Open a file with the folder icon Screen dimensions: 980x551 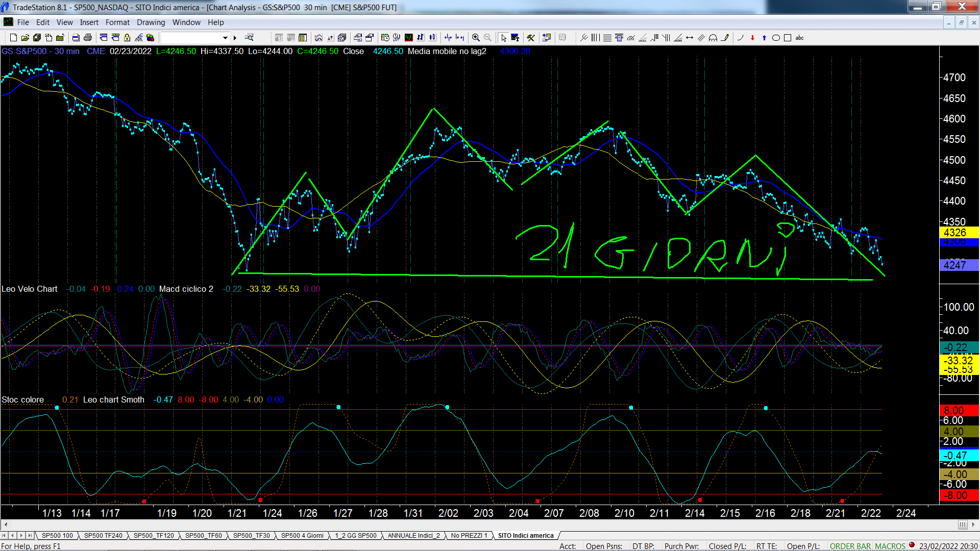pos(25,37)
